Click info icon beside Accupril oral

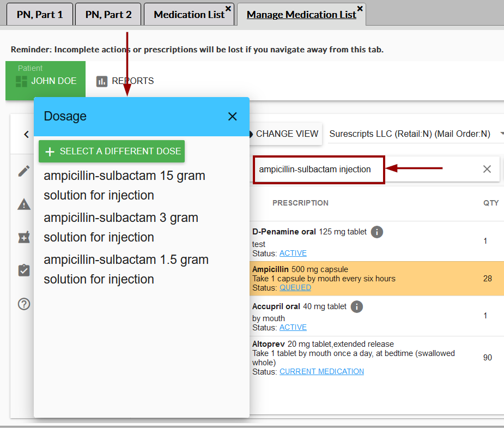(357, 307)
